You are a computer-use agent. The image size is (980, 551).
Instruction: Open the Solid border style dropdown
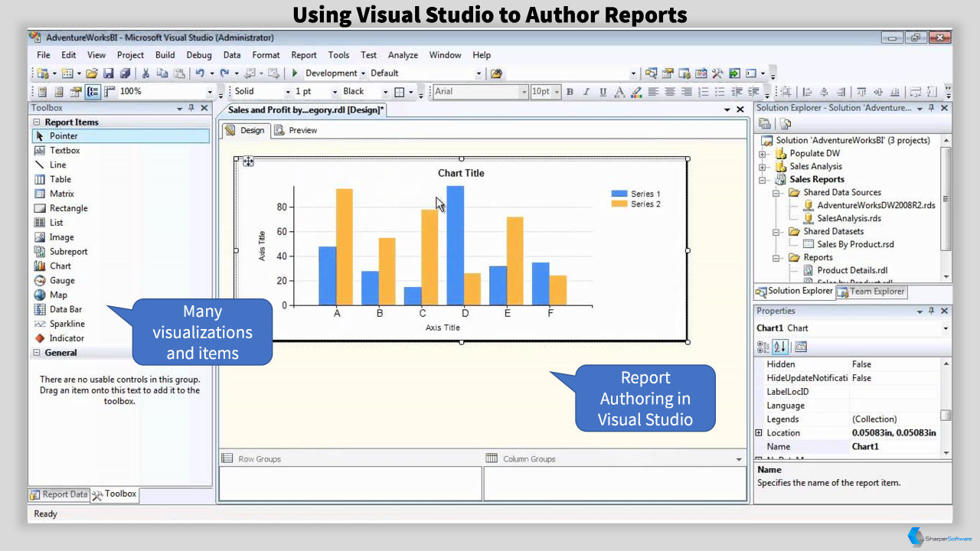pos(288,92)
